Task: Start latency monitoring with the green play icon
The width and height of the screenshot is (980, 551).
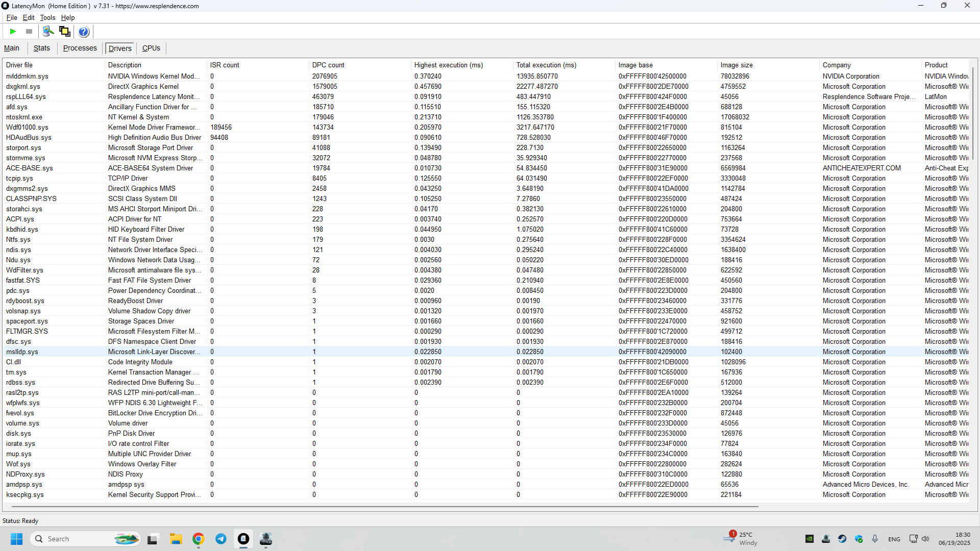Action: coord(13,32)
